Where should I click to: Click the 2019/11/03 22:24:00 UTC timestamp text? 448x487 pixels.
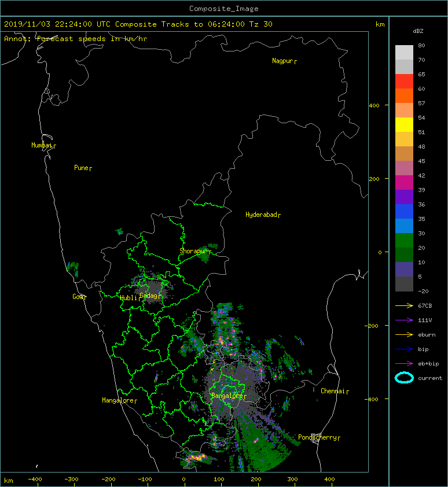[x=57, y=24]
